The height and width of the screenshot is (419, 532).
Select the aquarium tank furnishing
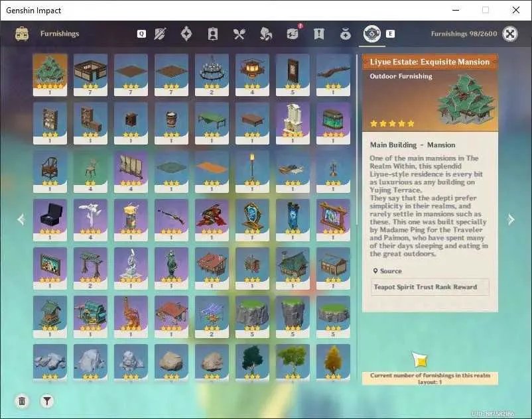click(x=333, y=123)
